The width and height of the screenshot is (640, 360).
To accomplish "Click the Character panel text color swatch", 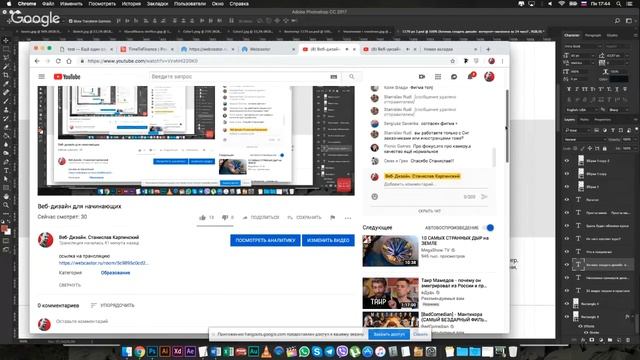I will click(619, 79).
